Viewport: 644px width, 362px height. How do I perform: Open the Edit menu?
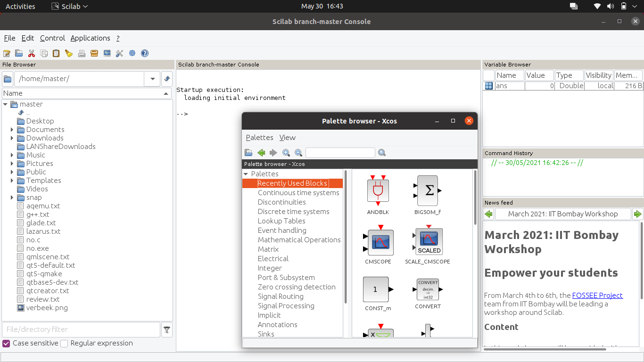click(28, 38)
